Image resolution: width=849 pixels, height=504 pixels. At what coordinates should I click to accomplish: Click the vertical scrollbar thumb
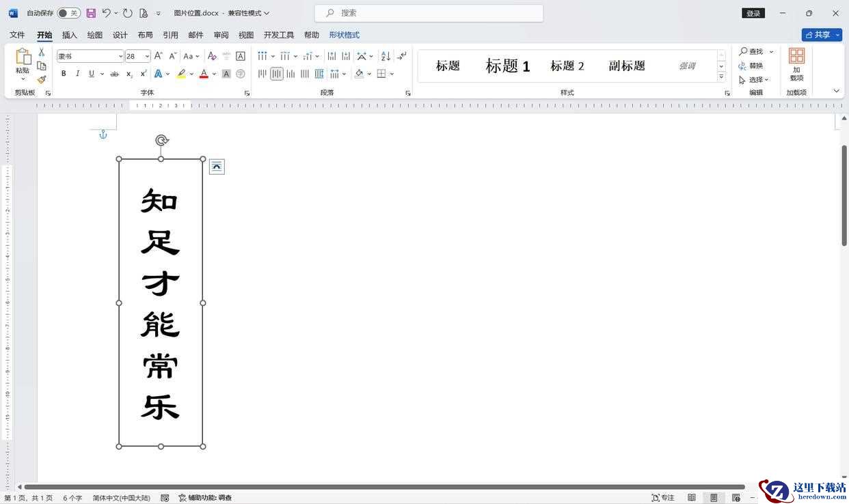(844, 195)
